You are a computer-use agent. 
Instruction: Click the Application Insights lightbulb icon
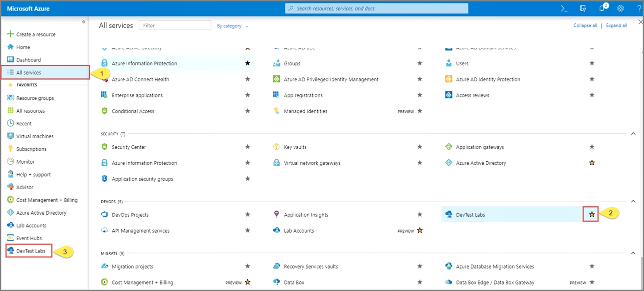pyautogui.click(x=276, y=215)
